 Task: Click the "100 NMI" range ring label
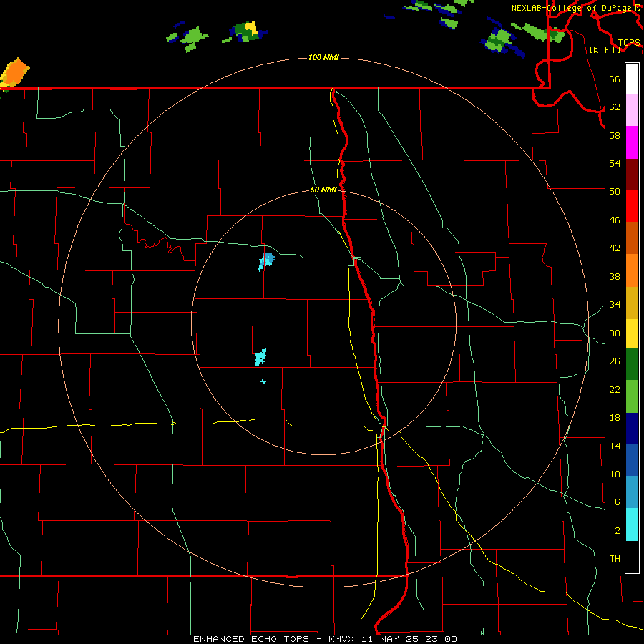point(323,57)
